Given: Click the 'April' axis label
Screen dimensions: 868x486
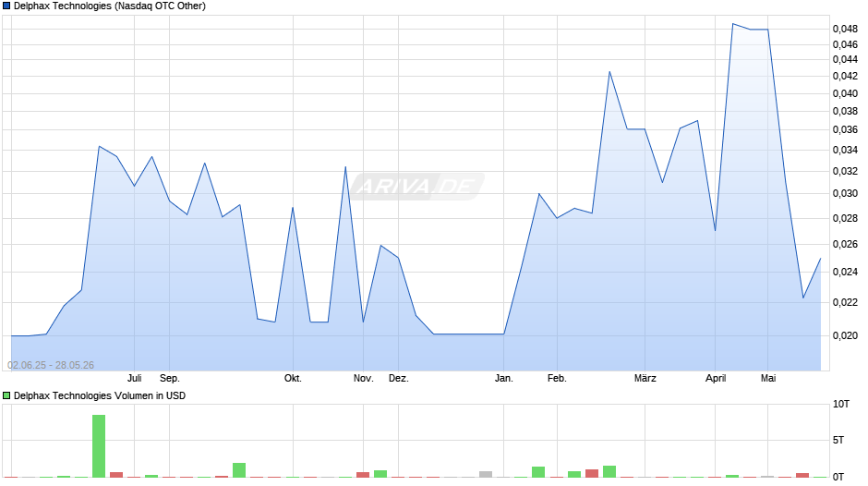Looking at the screenshot, I should click(716, 378).
